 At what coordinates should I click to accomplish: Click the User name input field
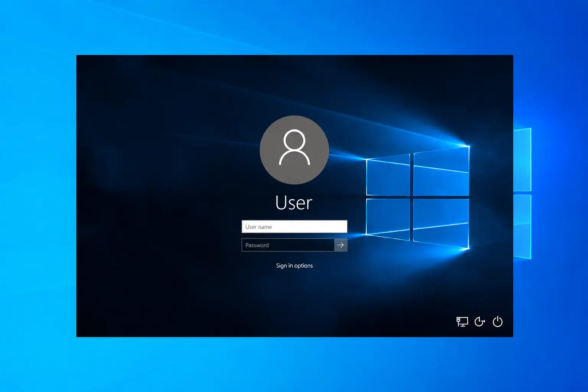tap(294, 227)
